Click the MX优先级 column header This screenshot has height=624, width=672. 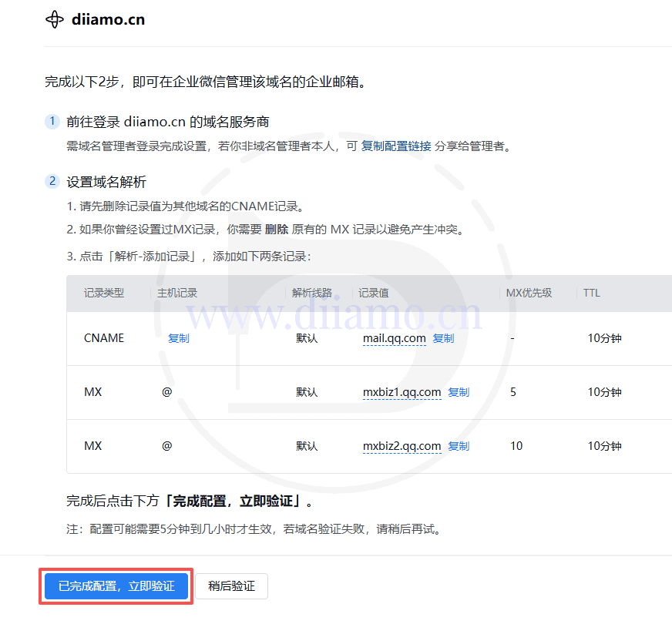click(529, 293)
